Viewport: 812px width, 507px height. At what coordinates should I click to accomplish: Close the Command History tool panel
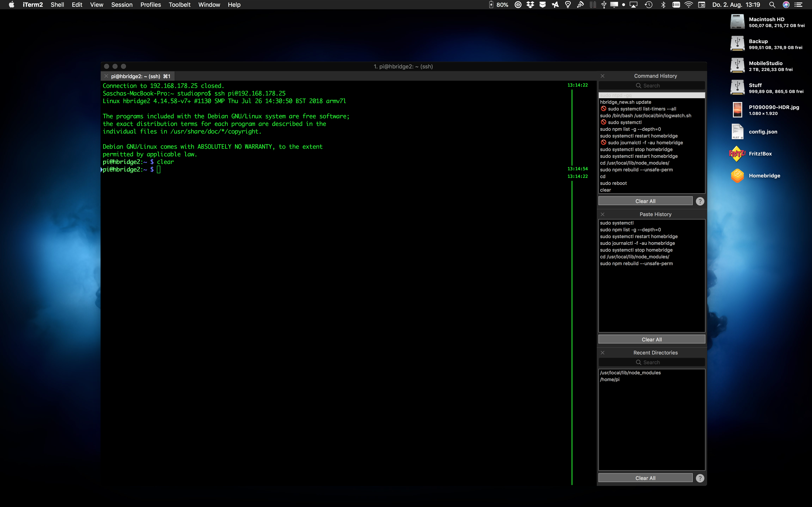tap(602, 76)
